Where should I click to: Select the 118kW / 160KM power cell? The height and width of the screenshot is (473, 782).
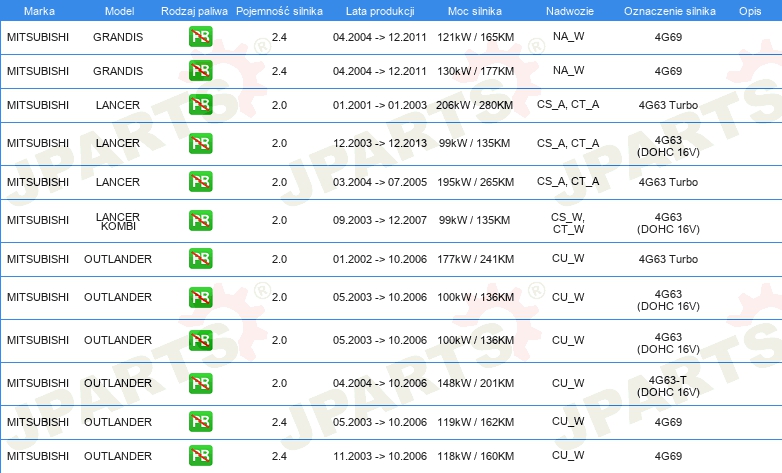click(x=475, y=456)
